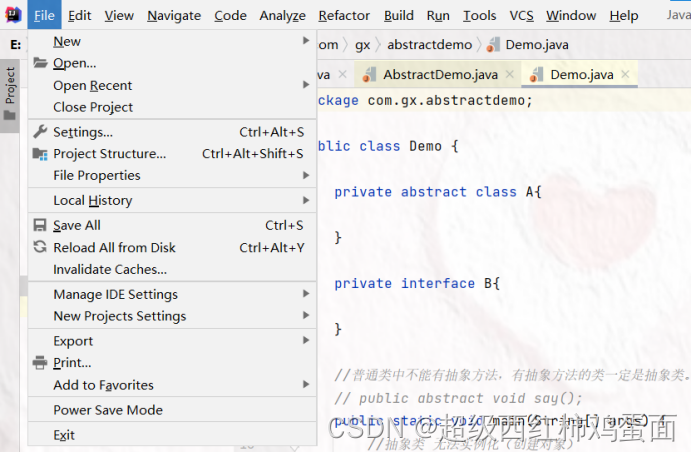
Task: Close the Demo.java editor tab
Action: [625, 74]
